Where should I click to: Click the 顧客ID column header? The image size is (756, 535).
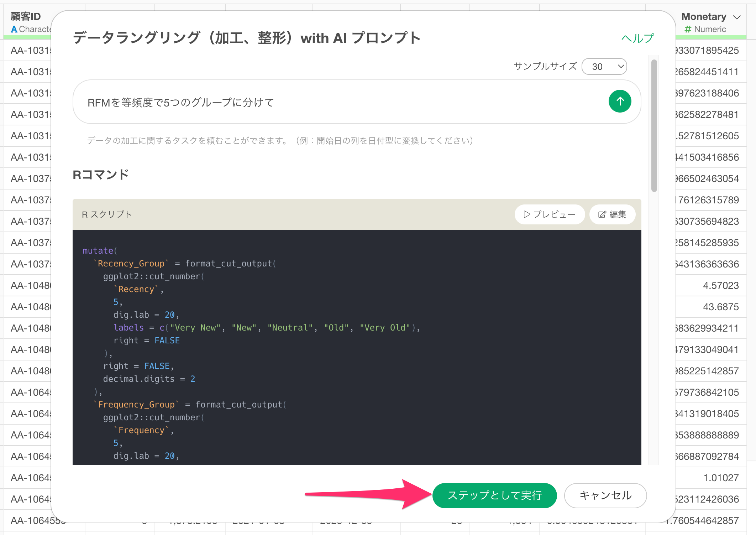[x=26, y=16]
